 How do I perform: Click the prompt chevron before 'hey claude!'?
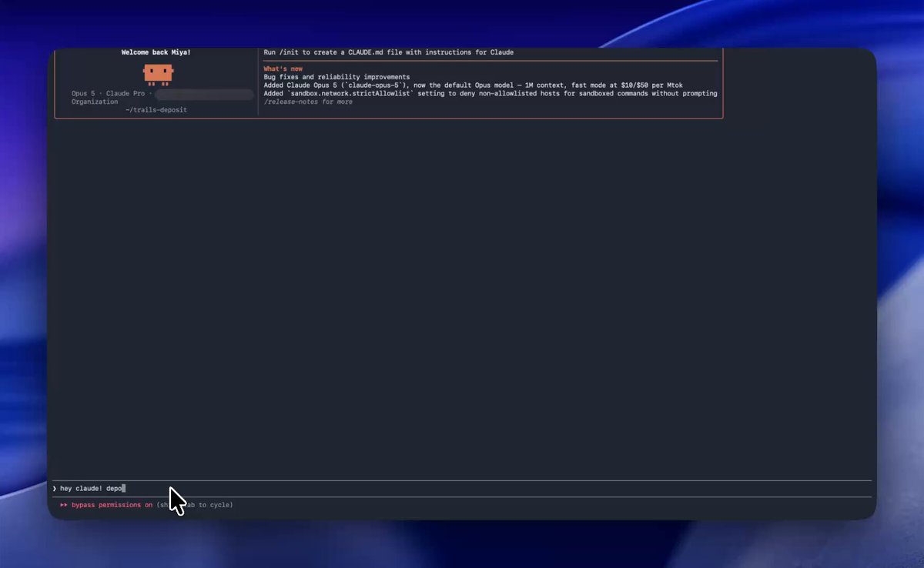coord(55,488)
